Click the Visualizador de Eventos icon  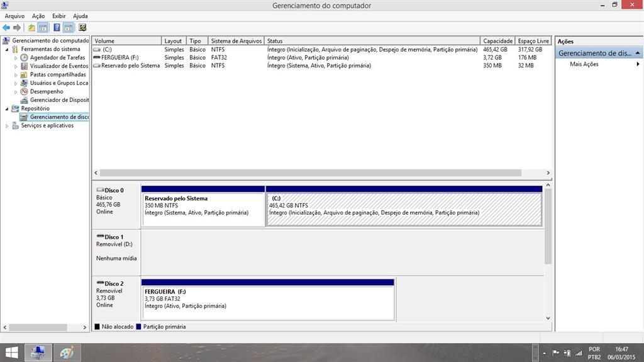click(25, 66)
